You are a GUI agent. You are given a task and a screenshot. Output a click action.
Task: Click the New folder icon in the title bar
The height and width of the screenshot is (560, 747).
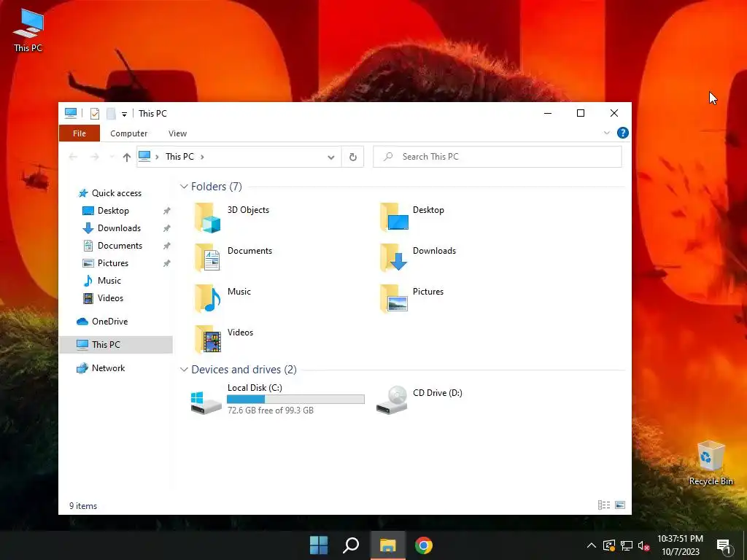pyautogui.click(x=111, y=113)
